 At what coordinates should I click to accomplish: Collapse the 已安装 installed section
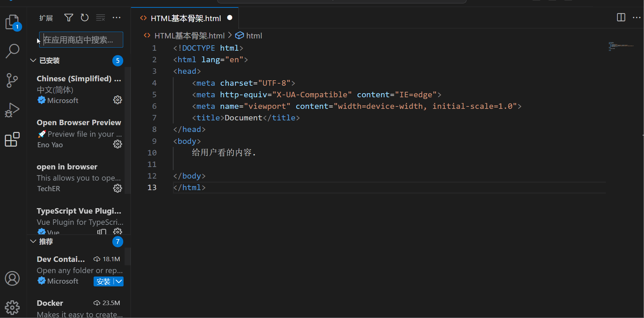pos(33,61)
